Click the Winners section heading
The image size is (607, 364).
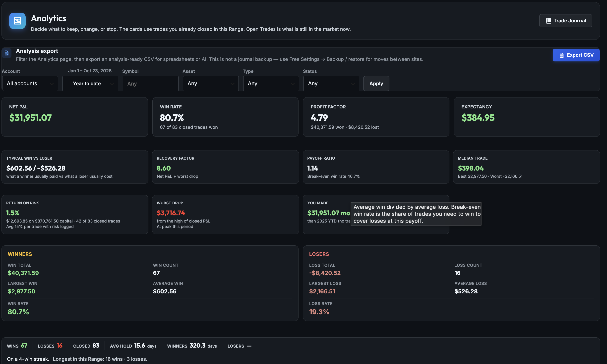[20, 254]
